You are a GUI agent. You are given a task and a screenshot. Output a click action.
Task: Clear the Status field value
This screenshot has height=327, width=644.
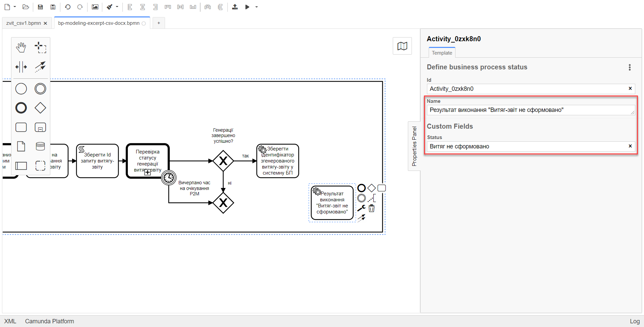click(x=630, y=146)
